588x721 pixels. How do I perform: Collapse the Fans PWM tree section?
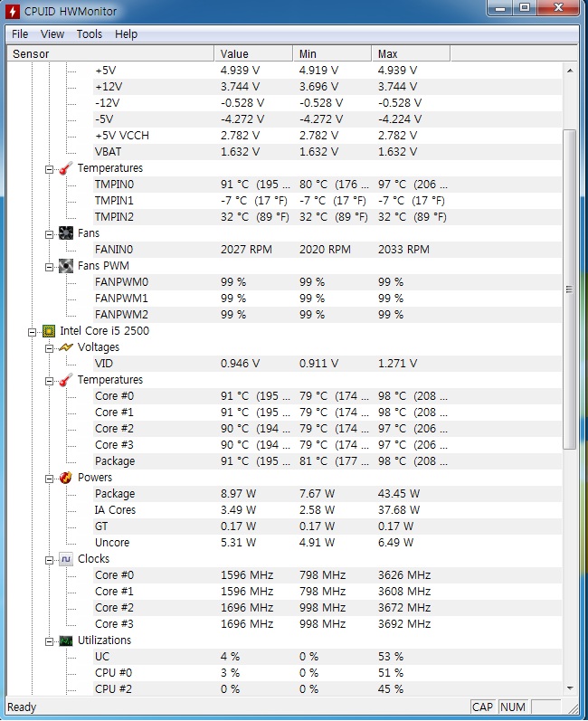[x=50, y=266]
